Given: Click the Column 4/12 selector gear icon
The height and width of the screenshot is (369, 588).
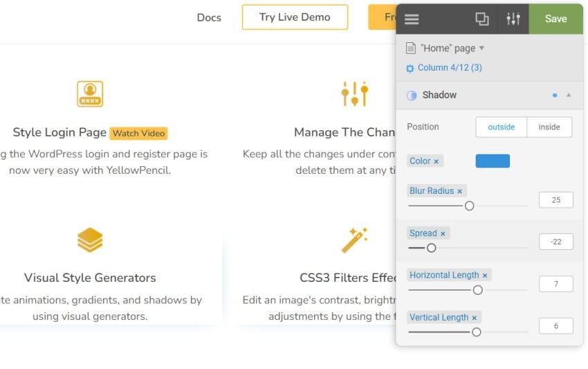Looking at the screenshot, I should point(410,68).
